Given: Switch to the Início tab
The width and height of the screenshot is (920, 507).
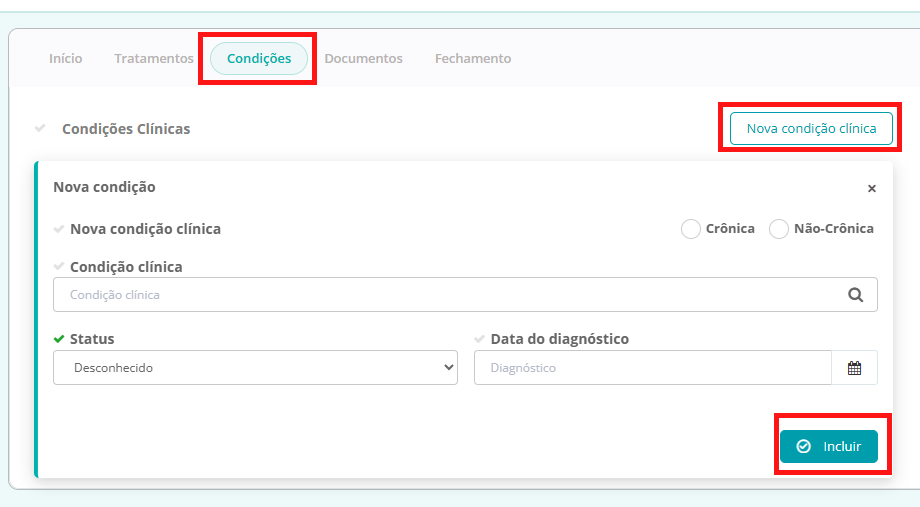Looking at the screenshot, I should tap(66, 59).
